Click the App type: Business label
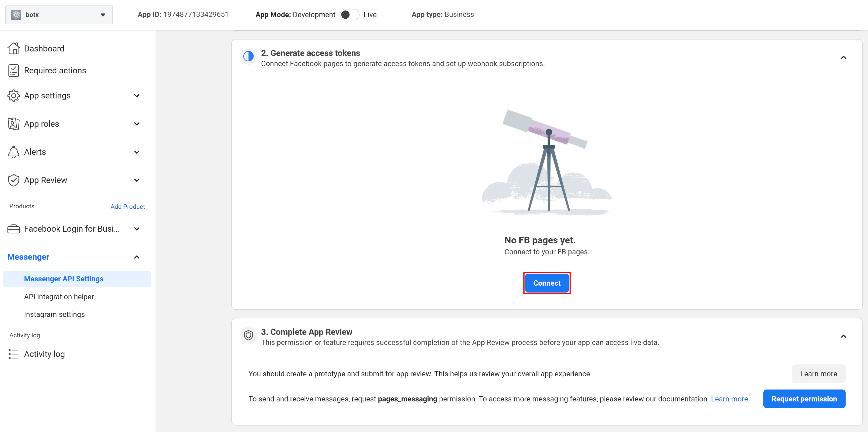Image resolution: width=868 pixels, height=432 pixels. [442, 14]
